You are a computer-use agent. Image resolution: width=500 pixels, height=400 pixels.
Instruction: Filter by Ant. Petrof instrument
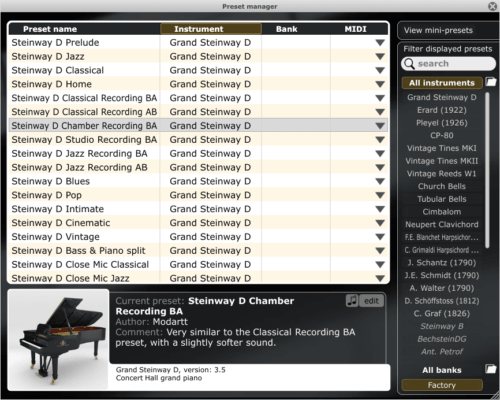click(x=442, y=352)
